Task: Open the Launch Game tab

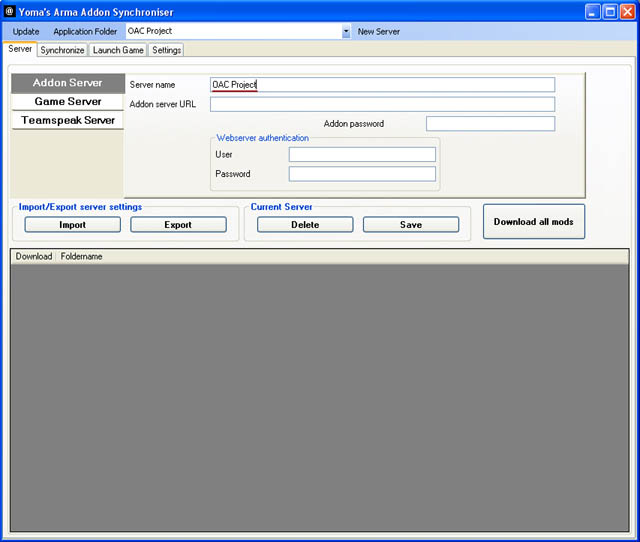Action: (118, 50)
